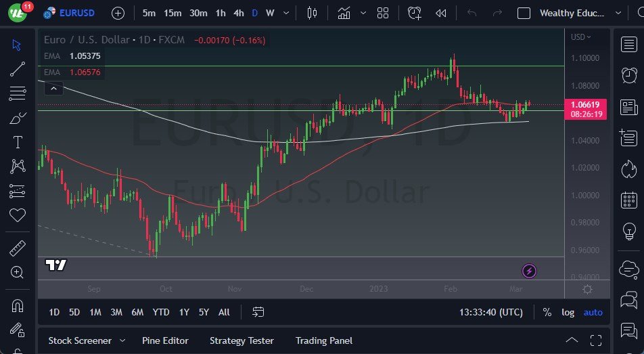Open the candlestick chart style selector
644x354 pixels.
(312, 13)
